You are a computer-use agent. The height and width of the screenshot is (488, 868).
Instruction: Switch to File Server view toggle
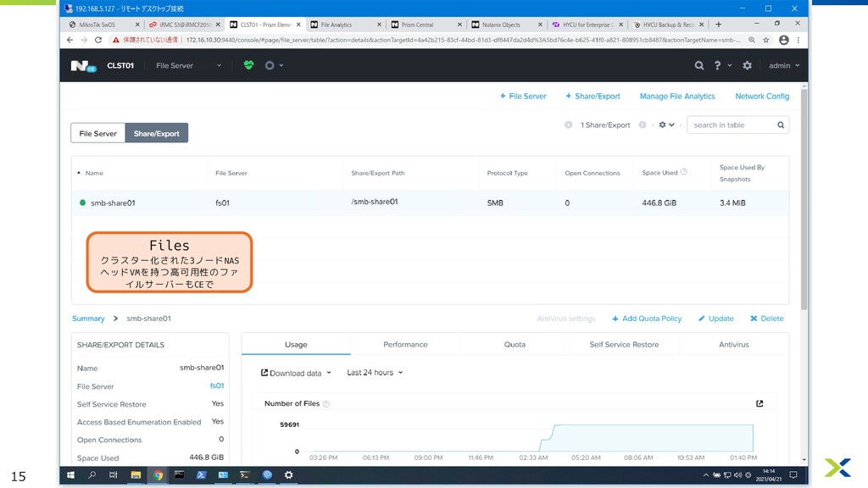pyautogui.click(x=98, y=133)
